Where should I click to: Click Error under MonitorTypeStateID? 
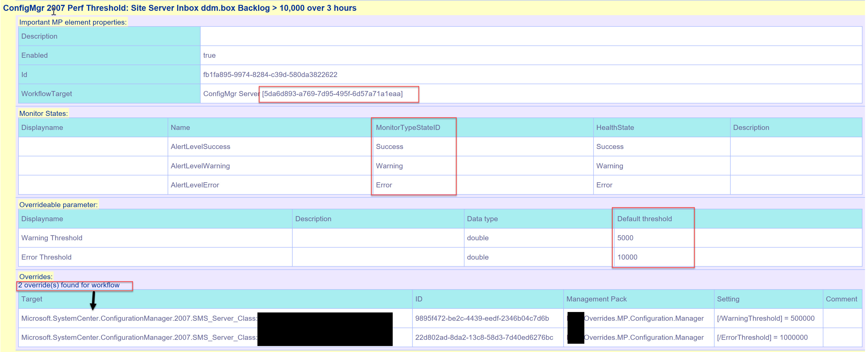point(384,185)
